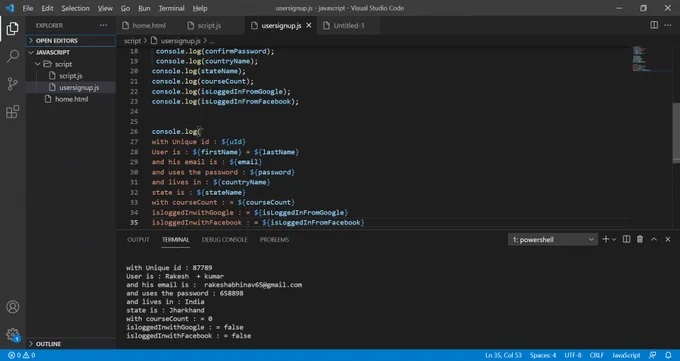The height and width of the screenshot is (361, 680).
Task: Maximize the panel size chevron
Action: pos(654,240)
